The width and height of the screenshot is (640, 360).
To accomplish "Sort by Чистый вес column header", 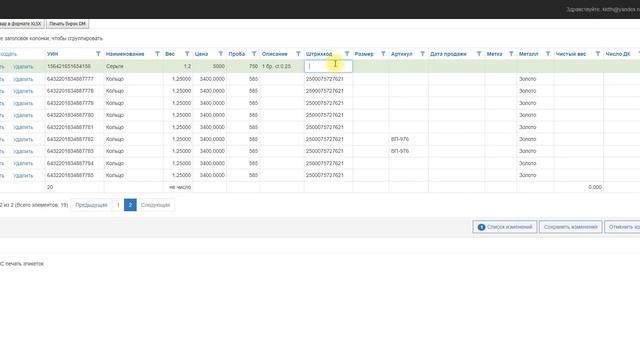I will [571, 54].
